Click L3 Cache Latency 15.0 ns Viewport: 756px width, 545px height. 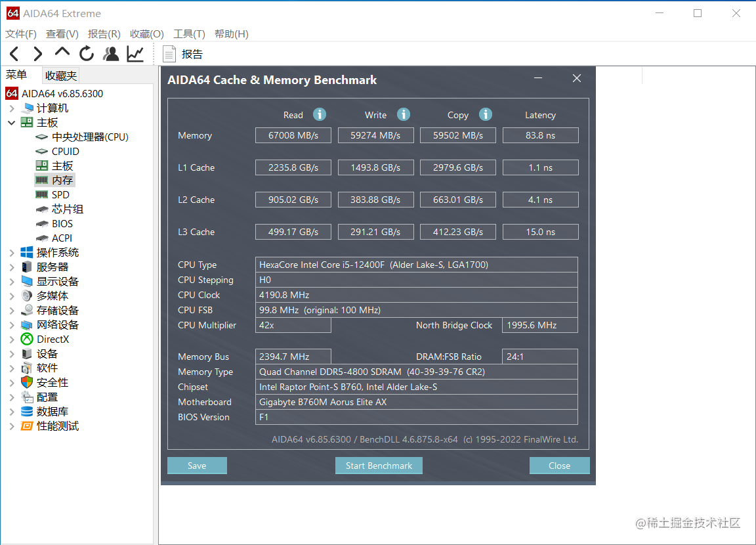pyautogui.click(x=541, y=232)
